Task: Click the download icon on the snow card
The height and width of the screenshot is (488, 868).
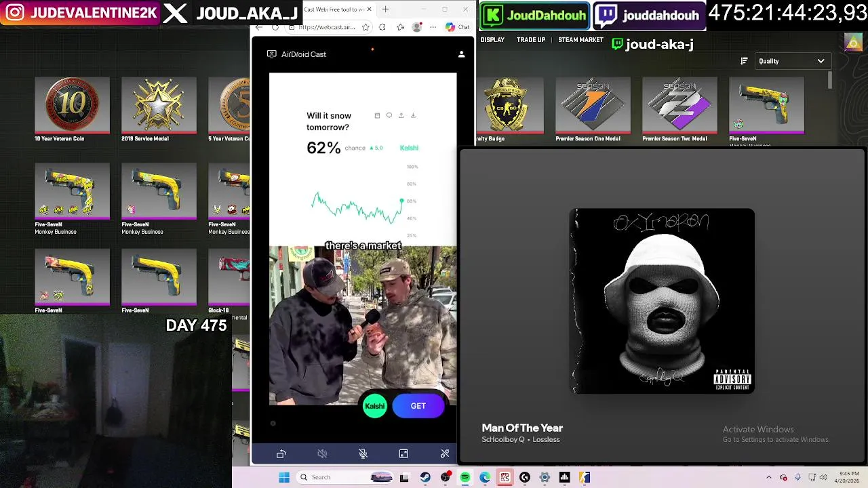Action: (x=413, y=115)
